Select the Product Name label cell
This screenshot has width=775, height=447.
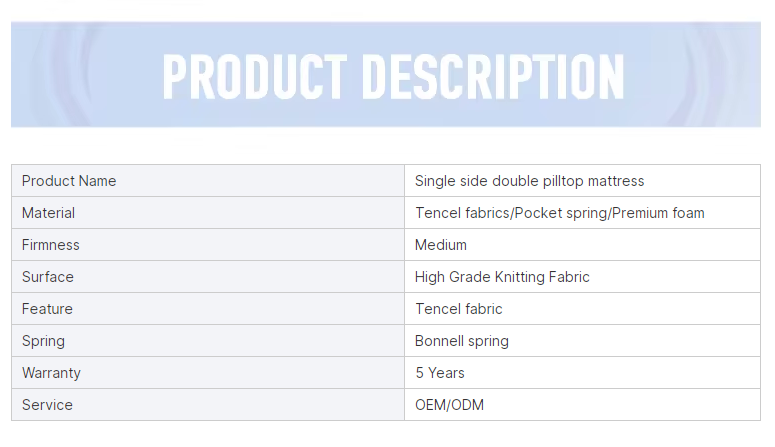(x=208, y=181)
